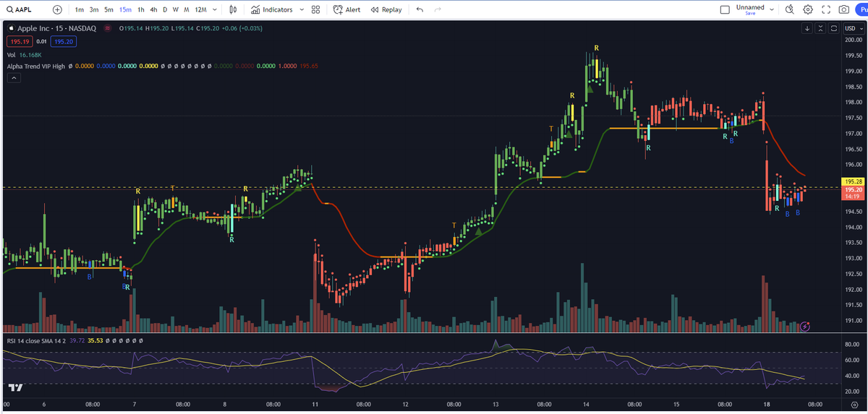Viewport: 868px width, 414px height.
Task: Click the Apple Inc · 15 · NASDAQ title
Action: pyautogui.click(x=59, y=28)
